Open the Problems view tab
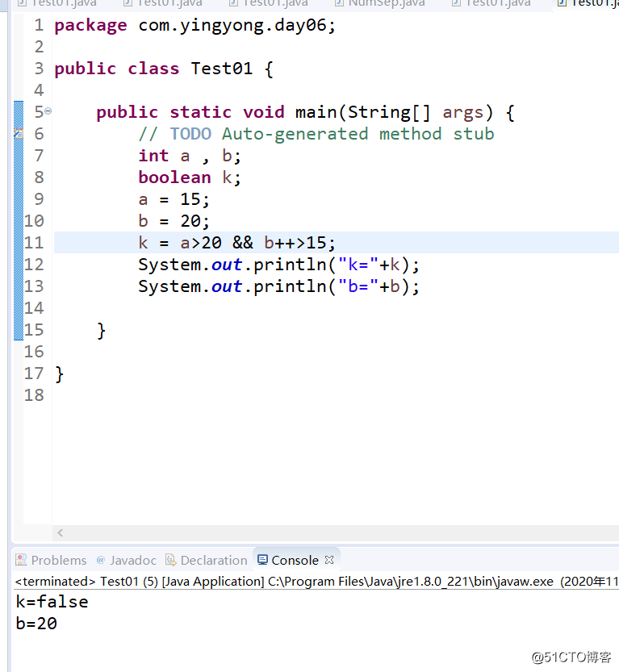The height and width of the screenshot is (672, 619). pyautogui.click(x=51, y=560)
